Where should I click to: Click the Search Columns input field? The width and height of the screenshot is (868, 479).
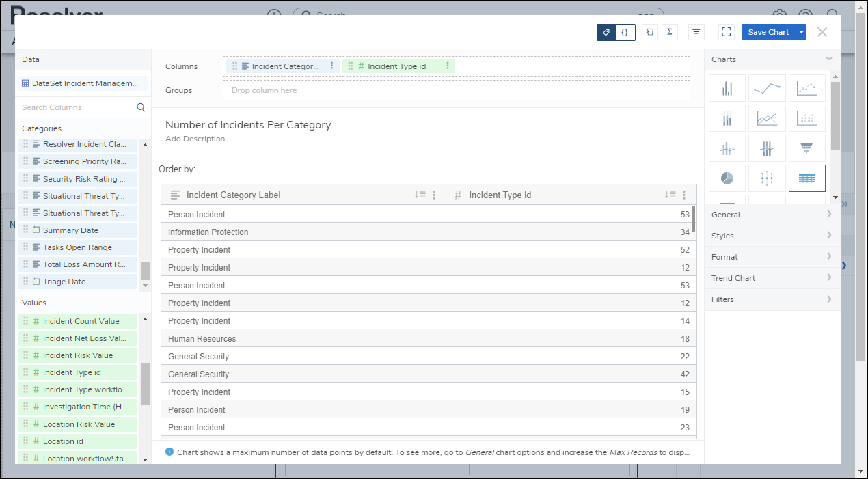77,107
